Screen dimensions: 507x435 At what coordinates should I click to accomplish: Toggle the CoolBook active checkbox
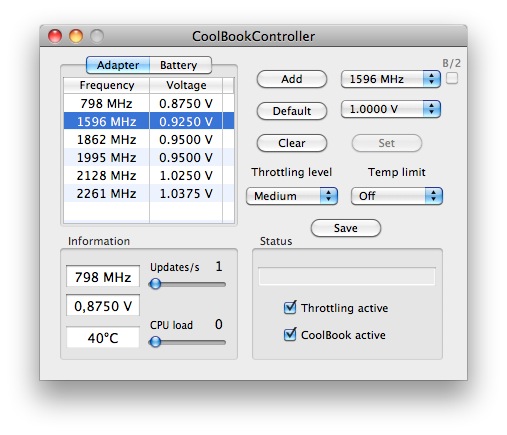pyautogui.click(x=290, y=334)
